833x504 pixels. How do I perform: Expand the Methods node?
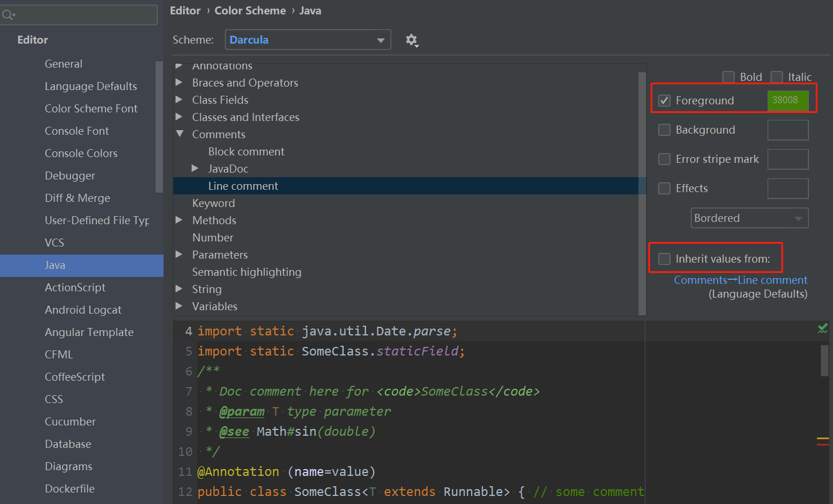(x=179, y=220)
